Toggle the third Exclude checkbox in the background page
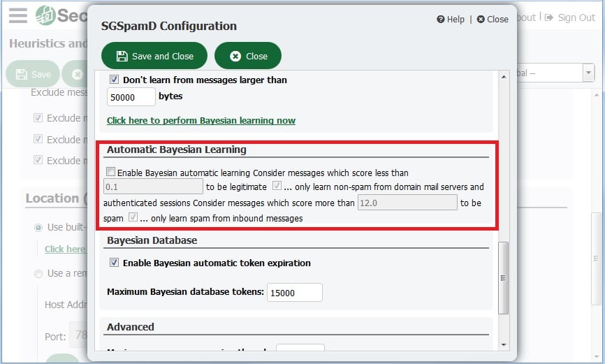 click(38, 160)
